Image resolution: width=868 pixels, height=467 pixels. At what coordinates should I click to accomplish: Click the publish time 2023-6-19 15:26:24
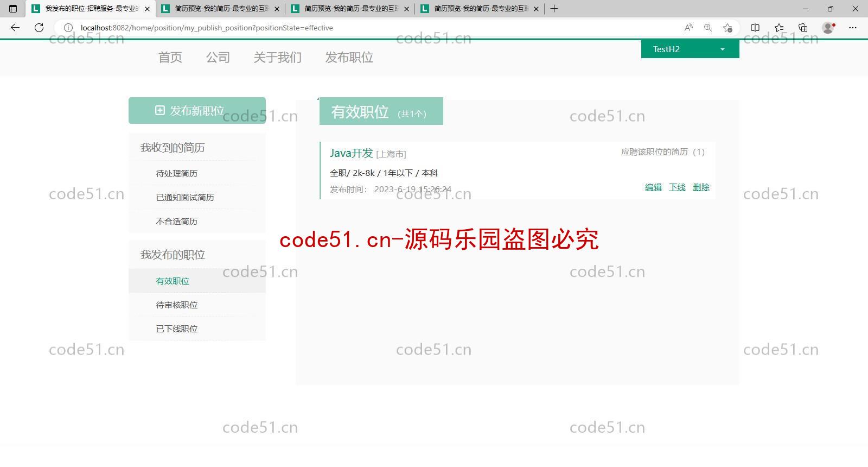pos(412,189)
